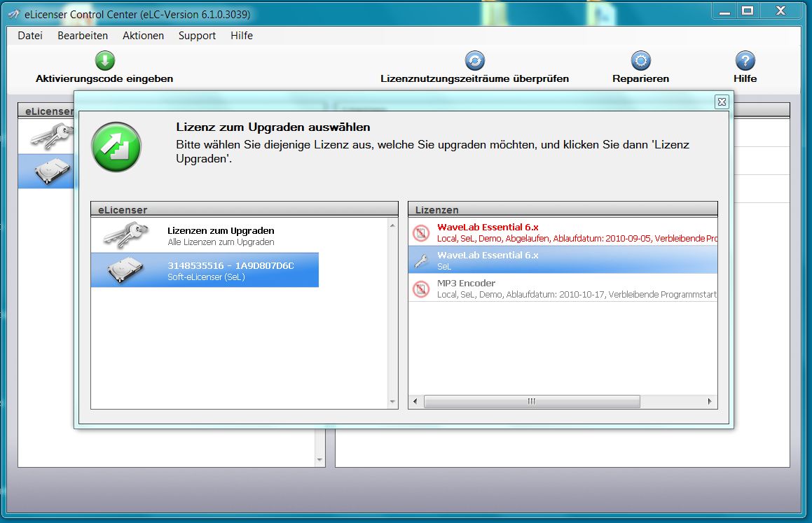Viewport: 812px width, 523px height.
Task: Minimize the eLicenser Control Center window
Action: tap(725, 11)
